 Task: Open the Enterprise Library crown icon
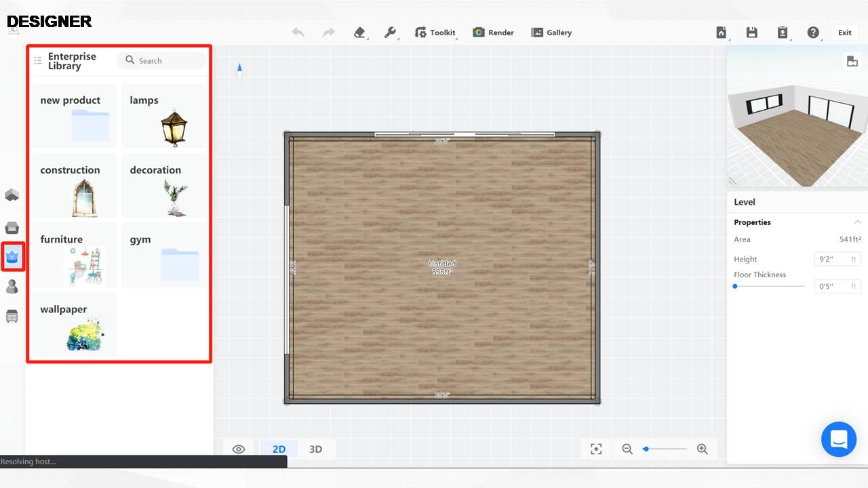click(12, 256)
